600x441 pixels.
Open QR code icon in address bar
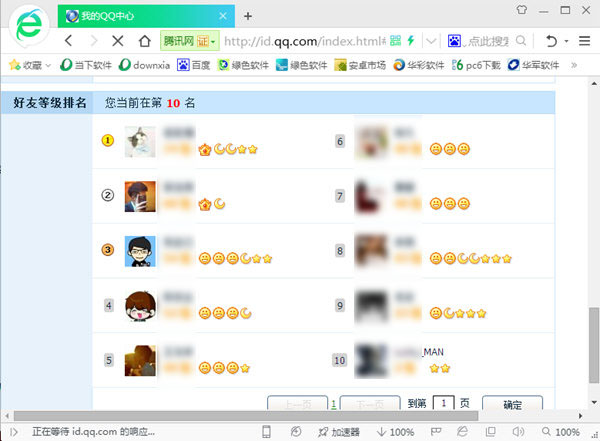[x=396, y=40]
